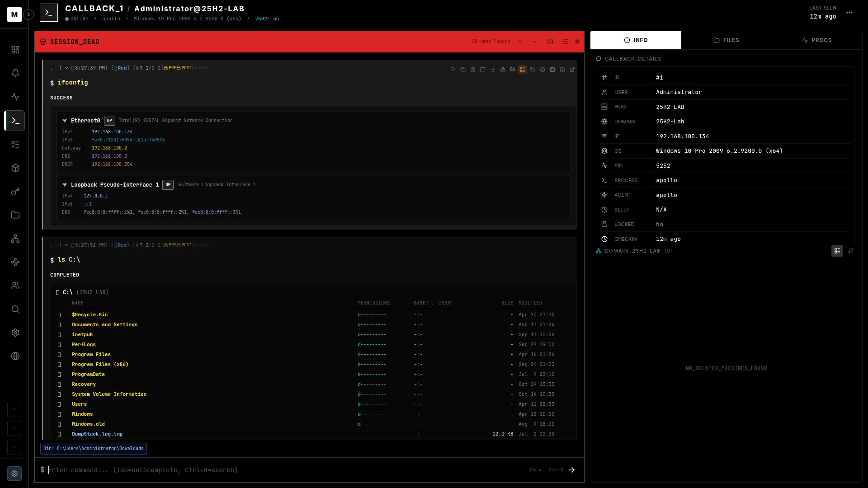
Task: Open the package/cube sidebar icon
Action: pyautogui.click(x=15, y=168)
